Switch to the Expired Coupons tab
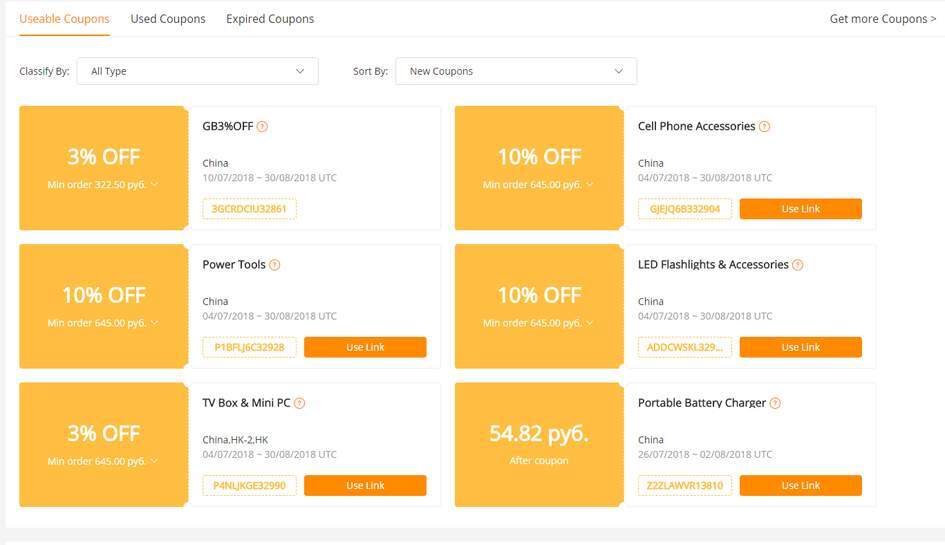Screen dimensions: 945x545 [270, 19]
